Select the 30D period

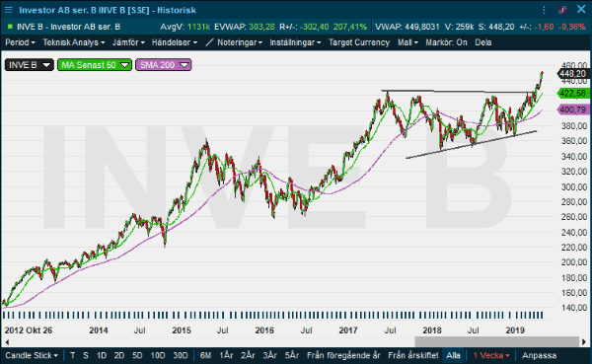pyautogui.click(x=181, y=355)
